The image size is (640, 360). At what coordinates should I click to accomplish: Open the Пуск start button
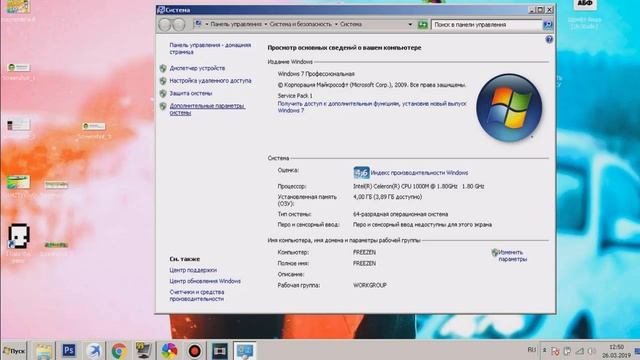point(13,351)
